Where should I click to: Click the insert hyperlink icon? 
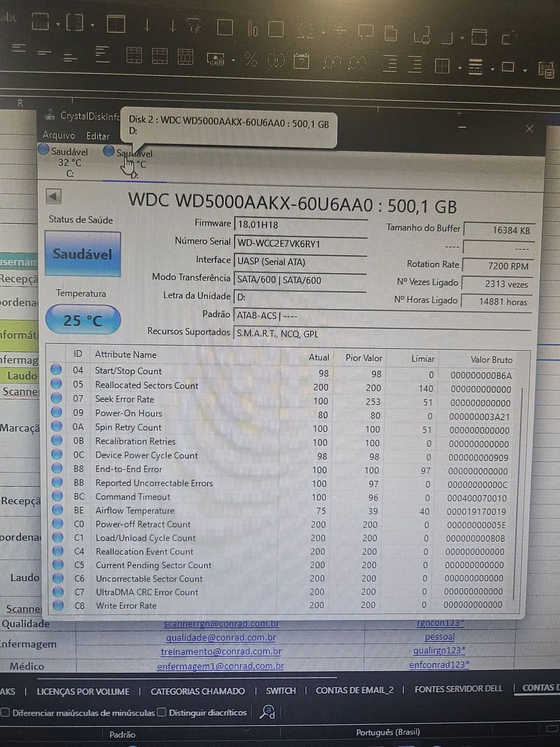(x=339, y=29)
